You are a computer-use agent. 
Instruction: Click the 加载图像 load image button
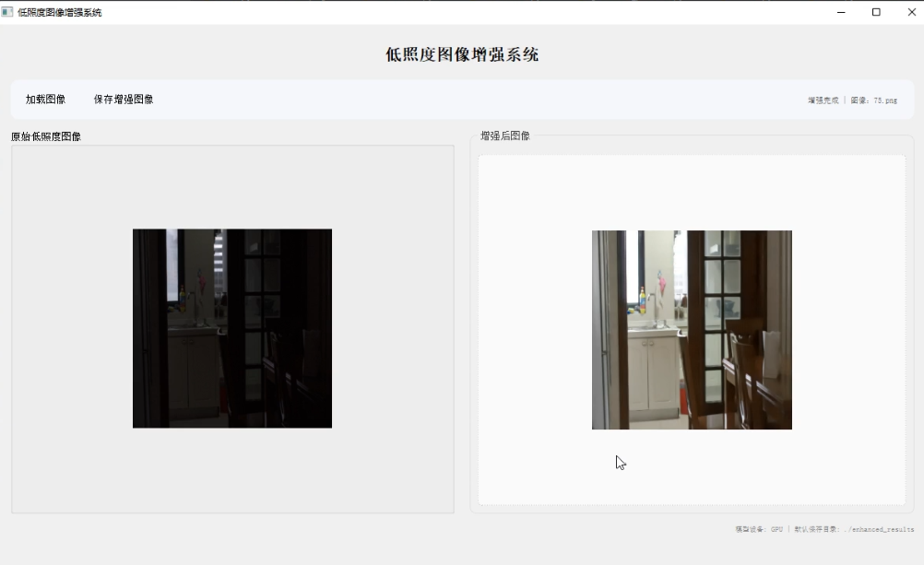point(45,100)
